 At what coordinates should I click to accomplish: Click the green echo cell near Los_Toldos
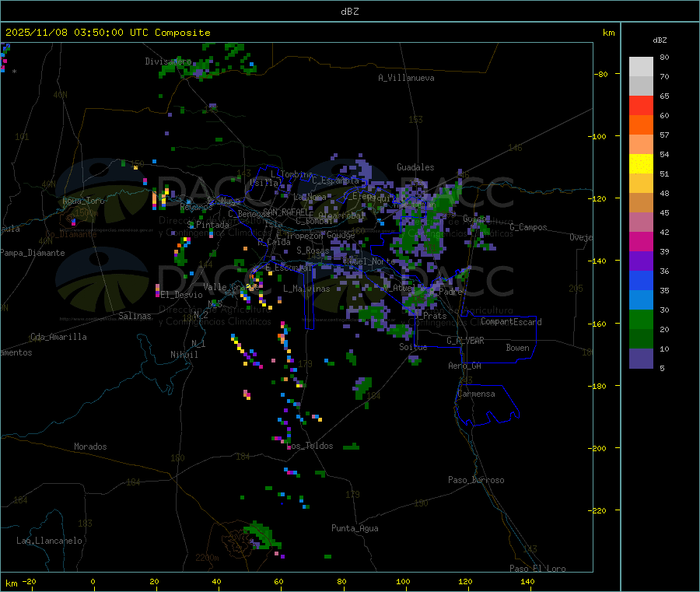(351, 447)
